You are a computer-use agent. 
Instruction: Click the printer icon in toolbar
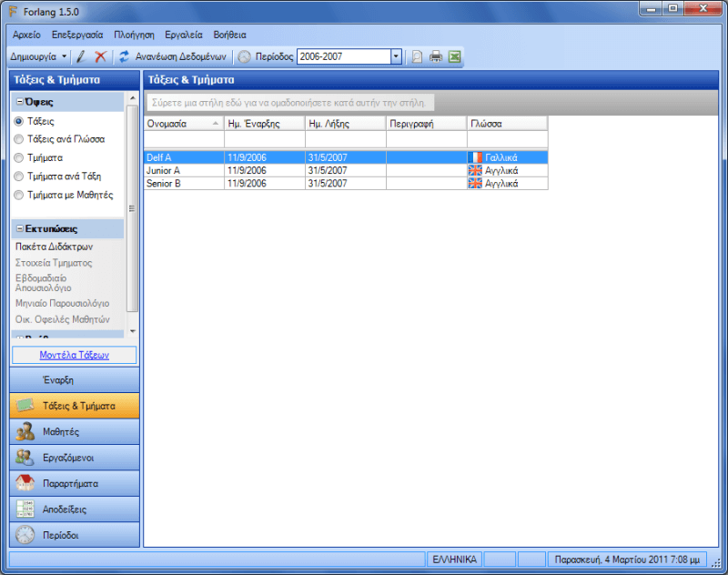tap(436, 56)
